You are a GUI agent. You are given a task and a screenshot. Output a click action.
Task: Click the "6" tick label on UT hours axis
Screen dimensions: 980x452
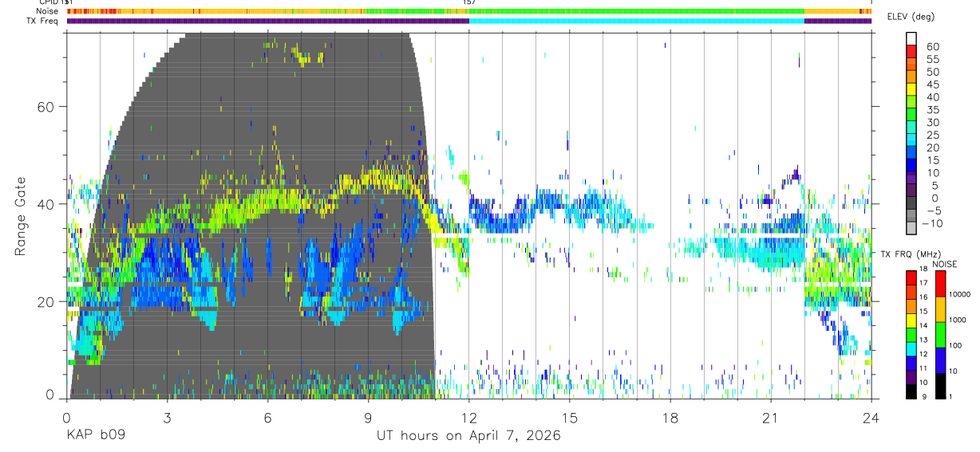[x=267, y=417]
